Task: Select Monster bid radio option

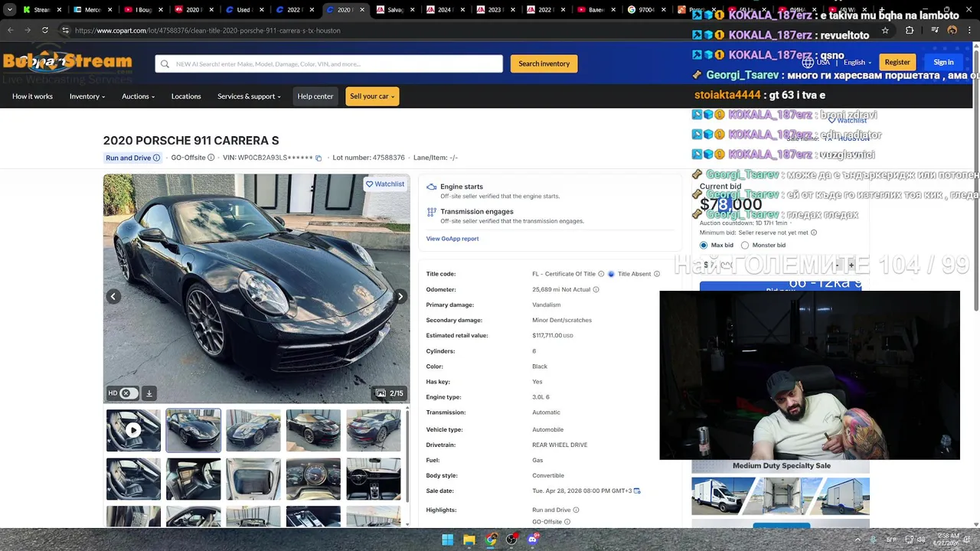Action: click(745, 245)
